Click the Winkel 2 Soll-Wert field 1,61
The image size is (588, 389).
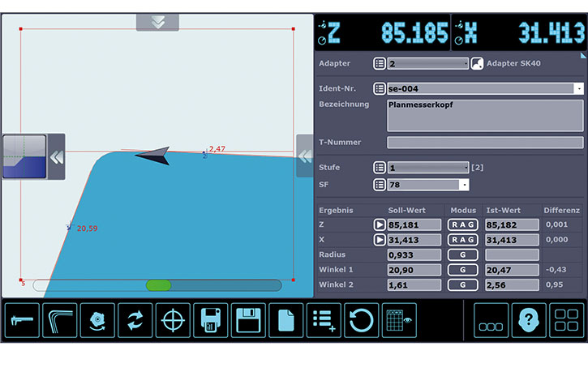[414, 284]
